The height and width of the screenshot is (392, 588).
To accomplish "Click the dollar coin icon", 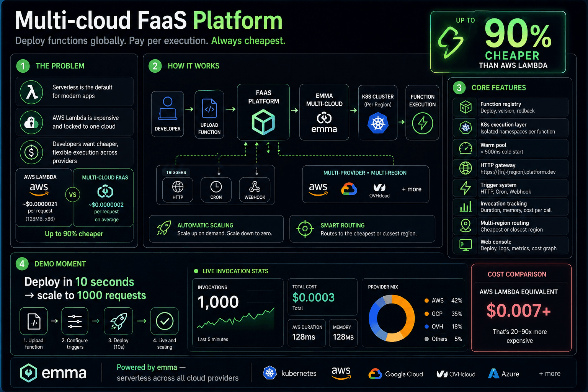I will [31, 152].
